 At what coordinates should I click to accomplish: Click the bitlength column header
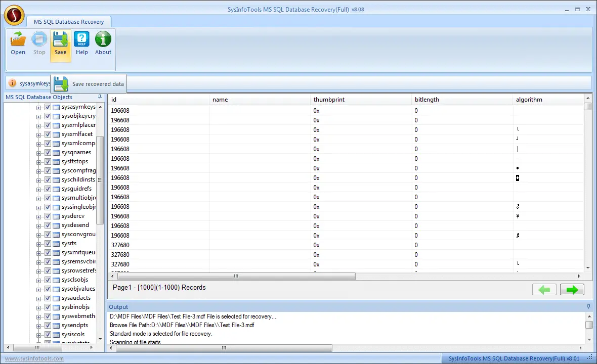click(x=462, y=99)
